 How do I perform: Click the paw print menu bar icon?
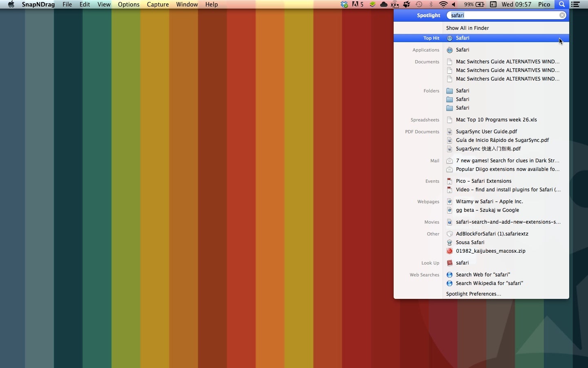(x=407, y=4)
